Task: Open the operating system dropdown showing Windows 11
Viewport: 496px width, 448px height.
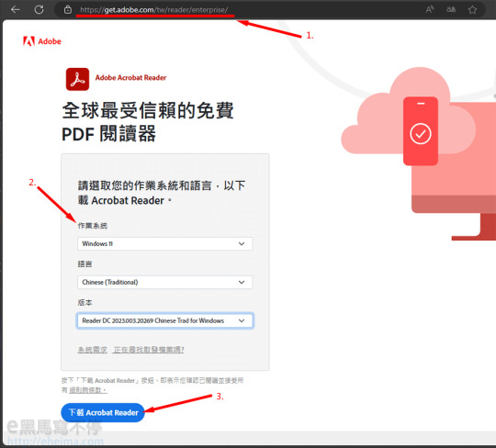Action: pyautogui.click(x=164, y=244)
